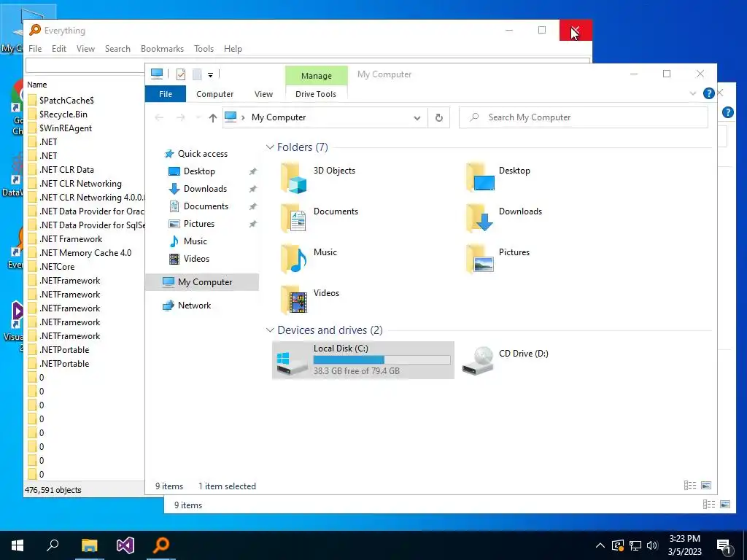Select the CD Drive (D:) icon
The height and width of the screenshot is (560, 747).
click(479, 360)
